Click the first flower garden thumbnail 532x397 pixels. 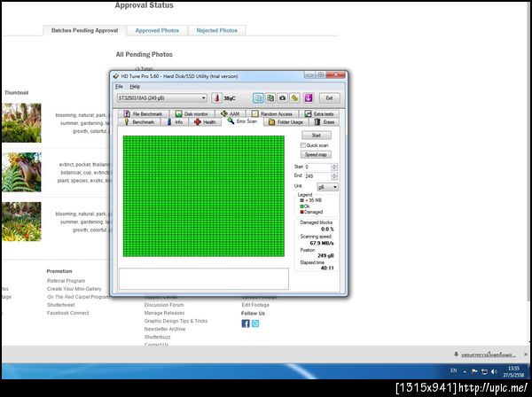[21, 122]
